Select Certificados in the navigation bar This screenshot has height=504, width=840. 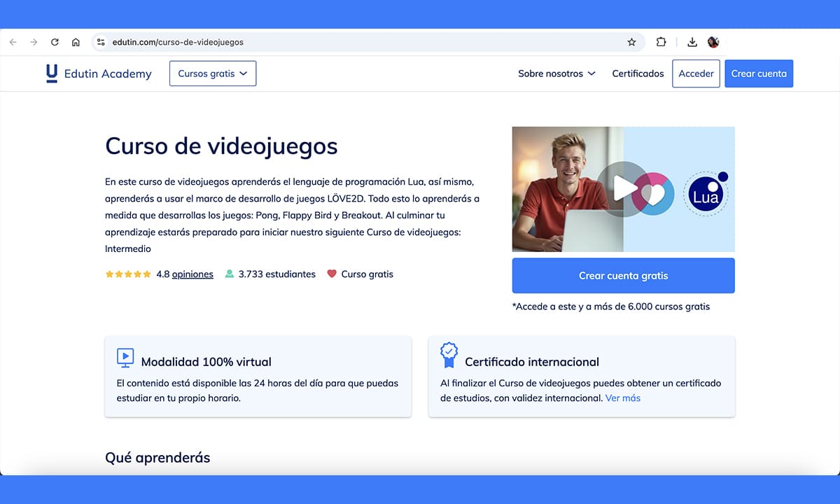pyautogui.click(x=638, y=73)
